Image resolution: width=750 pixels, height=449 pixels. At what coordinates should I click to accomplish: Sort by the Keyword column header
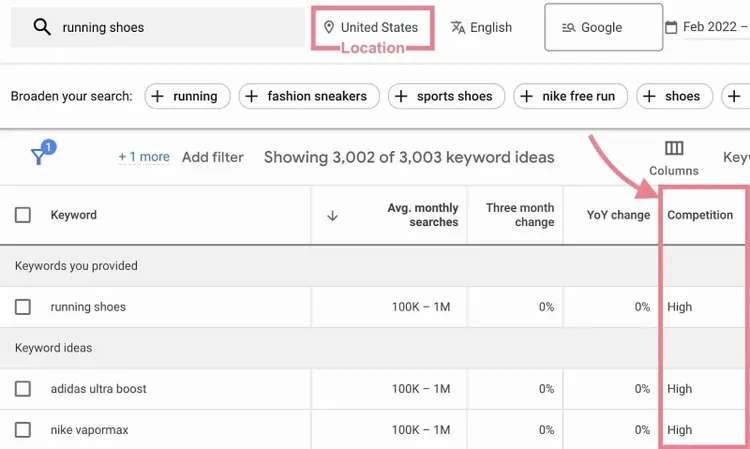[x=74, y=215]
